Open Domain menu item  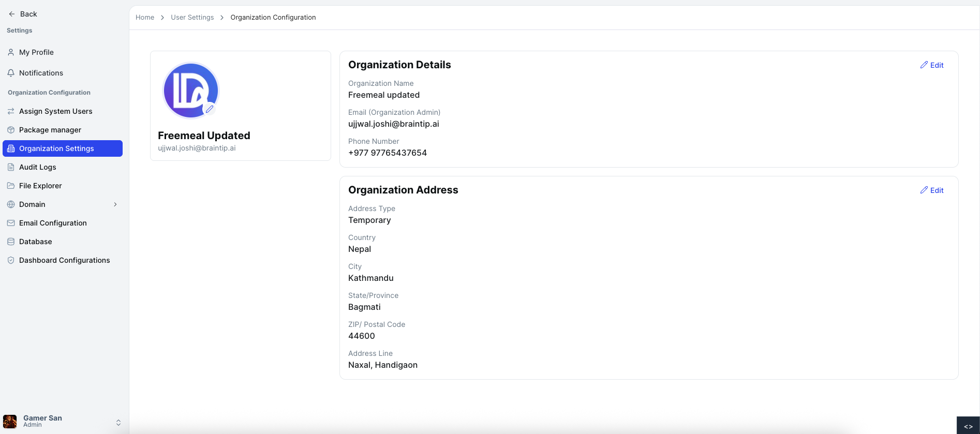point(63,204)
